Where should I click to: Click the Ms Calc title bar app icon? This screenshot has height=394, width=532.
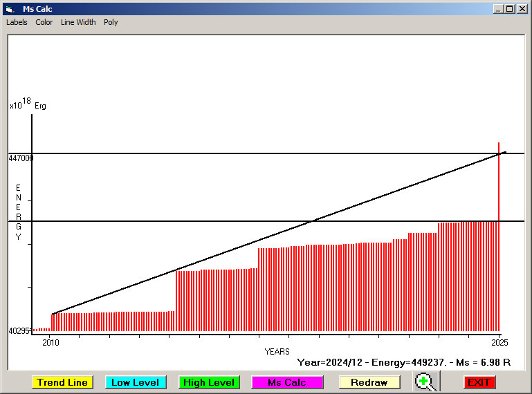pyautogui.click(x=10, y=9)
